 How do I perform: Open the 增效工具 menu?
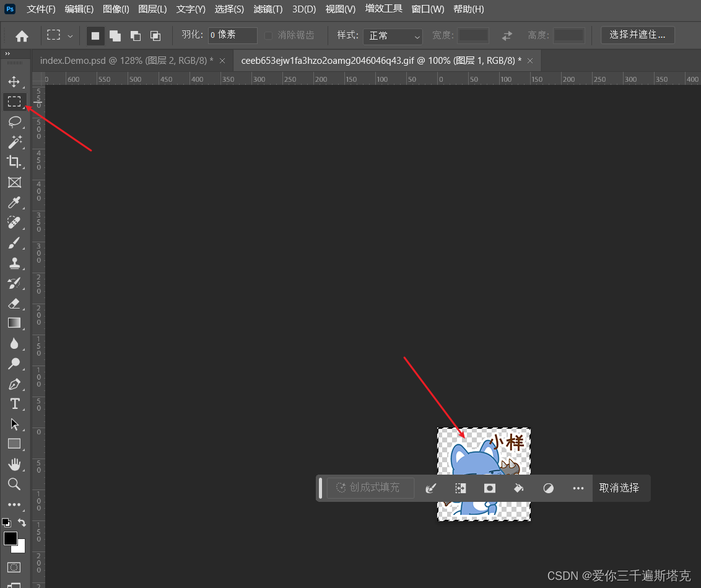(x=383, y=9)
